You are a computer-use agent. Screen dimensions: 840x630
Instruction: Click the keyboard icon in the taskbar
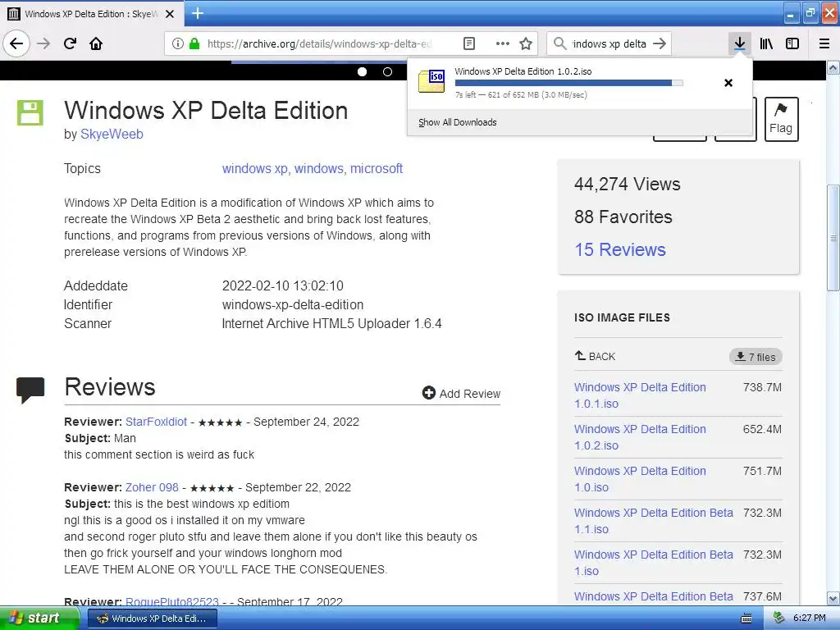pos(746,619)
